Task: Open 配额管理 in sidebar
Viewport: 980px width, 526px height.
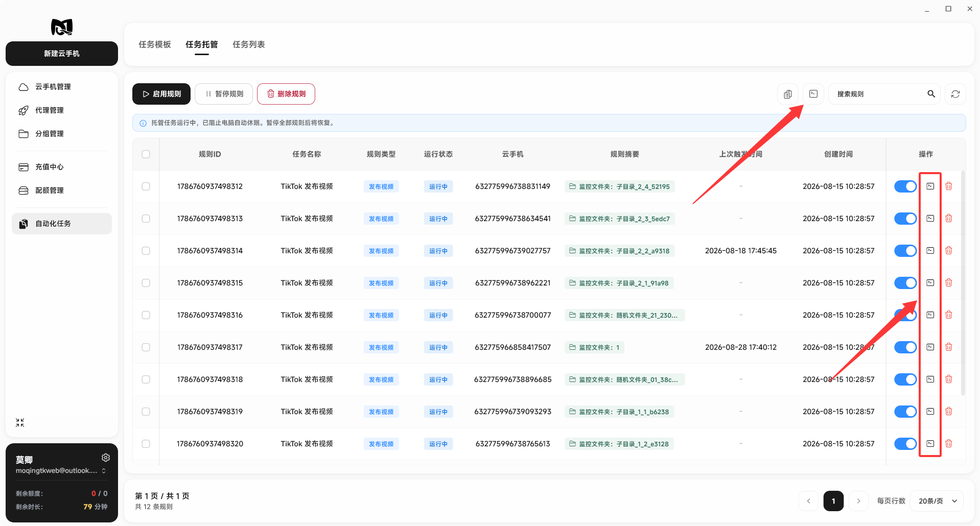Action: pos(62,190)
